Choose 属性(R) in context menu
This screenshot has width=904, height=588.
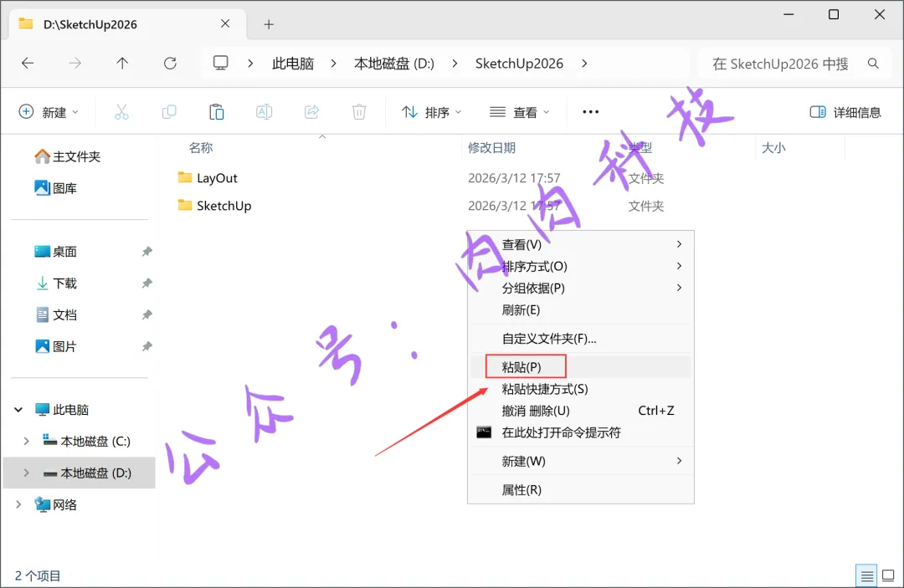[581, 490]
